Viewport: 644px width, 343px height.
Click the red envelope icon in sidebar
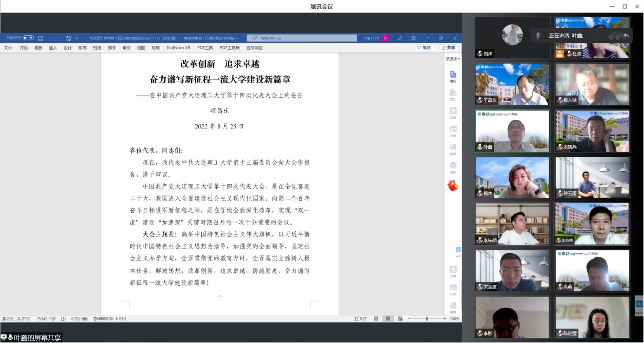(x=453, y=186)
